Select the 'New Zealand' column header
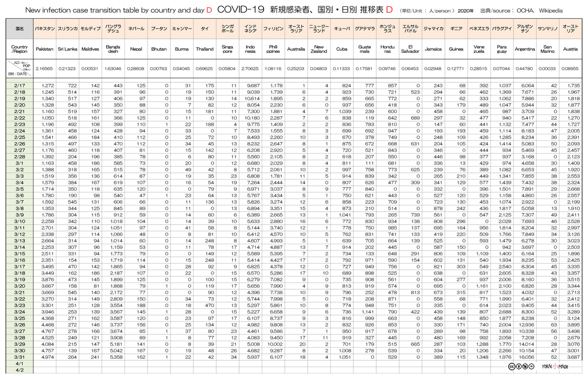This screenshot has width=588, height=377. pyautogui.click(x=319, y=50)
